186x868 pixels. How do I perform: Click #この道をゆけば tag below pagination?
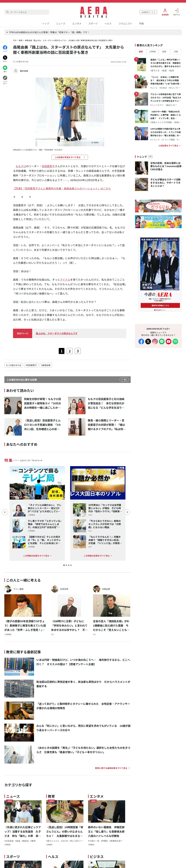(x=13, y=365)
